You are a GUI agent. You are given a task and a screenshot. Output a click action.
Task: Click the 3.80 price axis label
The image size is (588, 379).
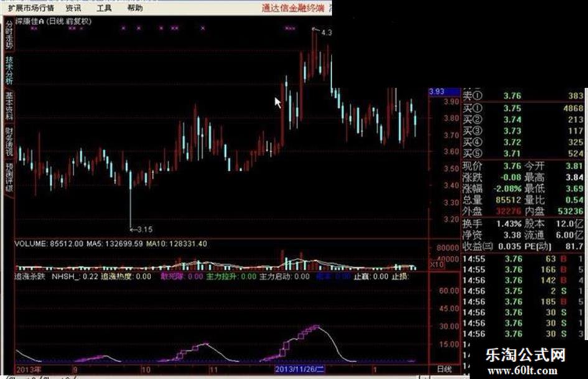[451, 119]
